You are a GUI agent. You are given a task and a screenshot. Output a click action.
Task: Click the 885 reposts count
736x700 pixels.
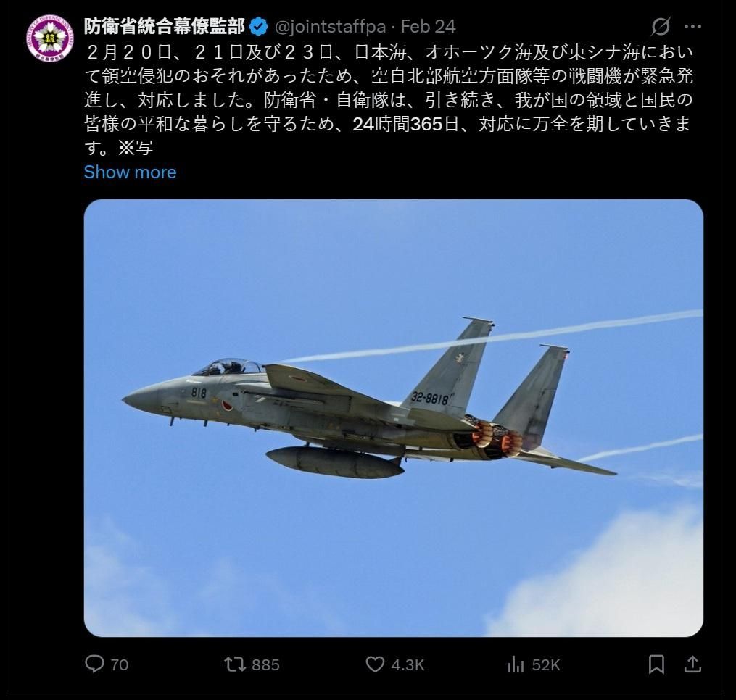[265, 664]
